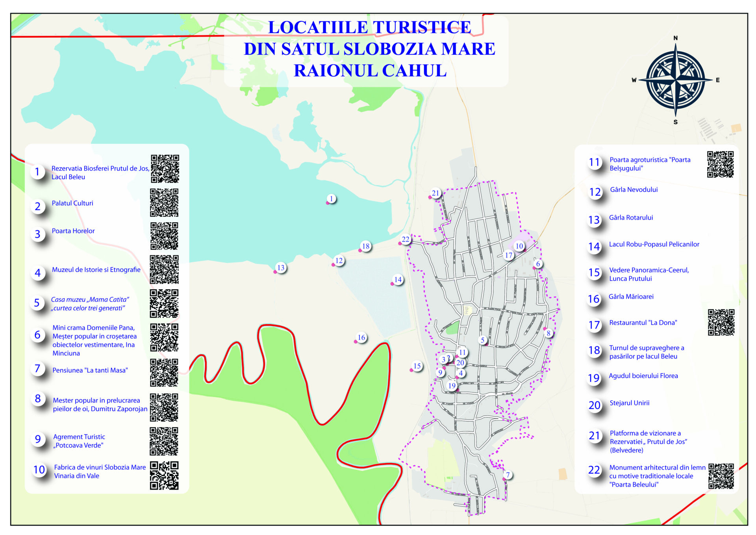Click map marker 16 near river
The width and height of the screenshot is (756, 535).
pos(361,338)
